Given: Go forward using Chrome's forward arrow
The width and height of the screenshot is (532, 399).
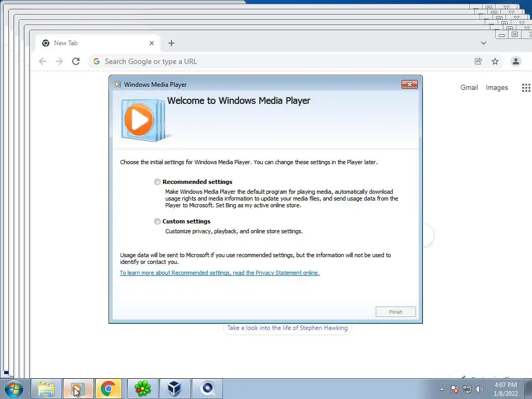Looking at the screenshot, I should [x=59, y=61].
